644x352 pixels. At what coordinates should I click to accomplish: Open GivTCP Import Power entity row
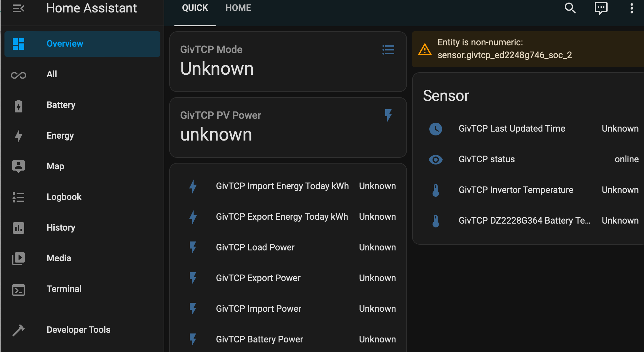[288, 309]
